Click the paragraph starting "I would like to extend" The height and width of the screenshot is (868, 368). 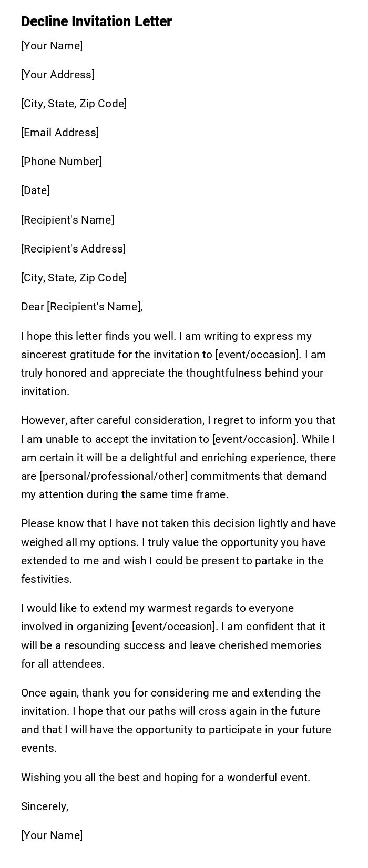tap(173, 635)
